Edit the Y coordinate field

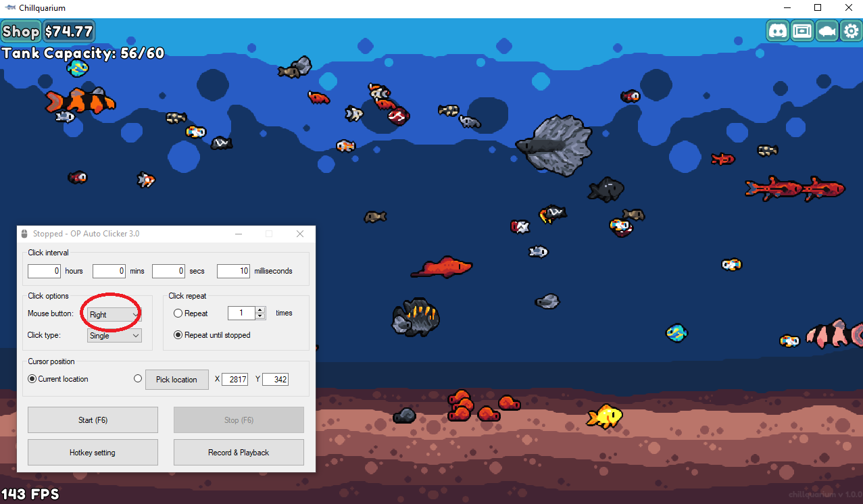[276, 380]
